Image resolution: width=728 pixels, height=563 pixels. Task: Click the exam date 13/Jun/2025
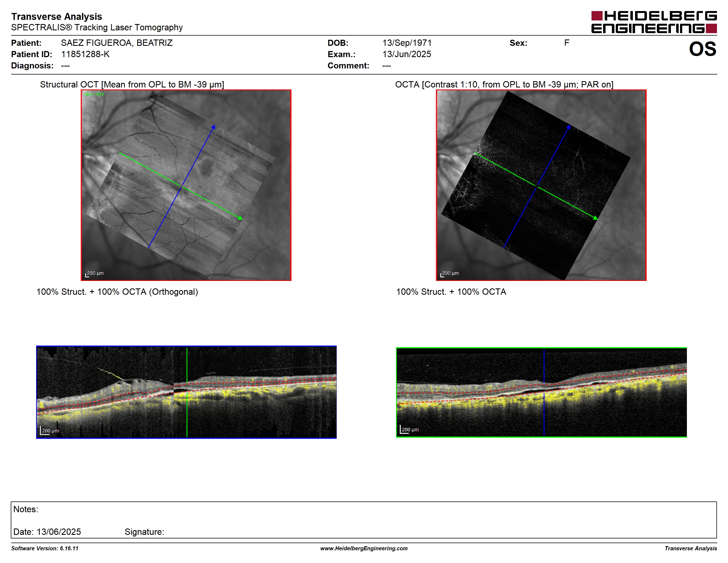click(x=407, y=54)
